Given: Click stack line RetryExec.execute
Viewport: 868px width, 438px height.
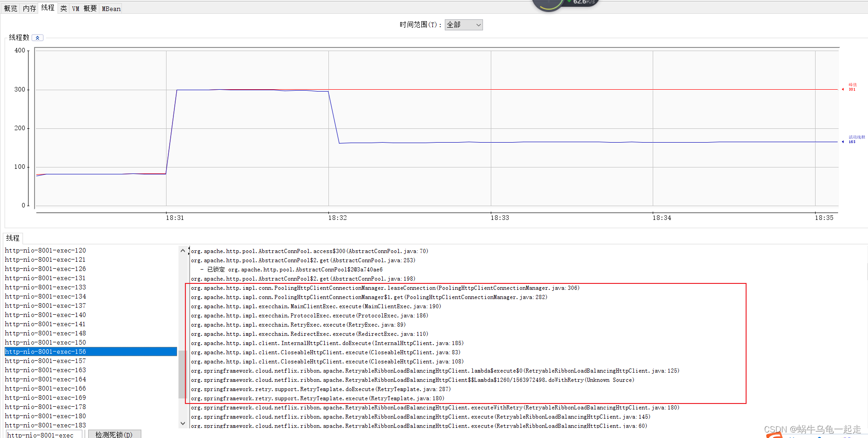Looking at the screenshot, I should click(x=298, y=325).
